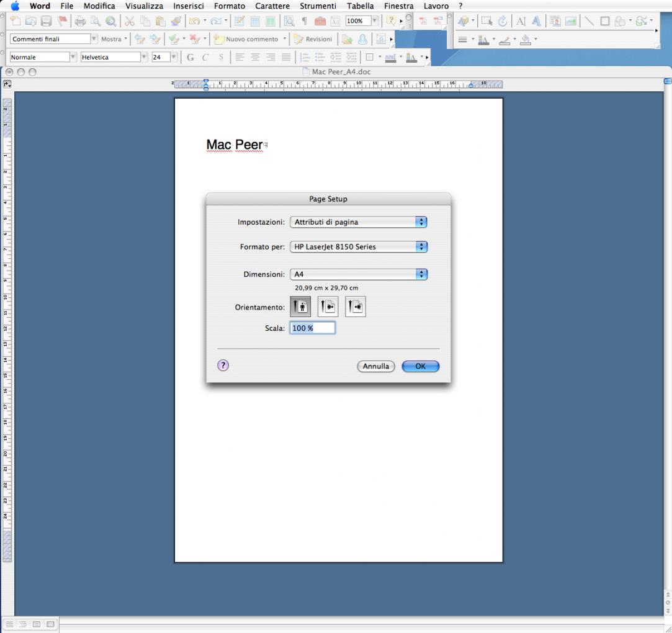Click the Print Preview icon
672x633 pixels.
96,21
